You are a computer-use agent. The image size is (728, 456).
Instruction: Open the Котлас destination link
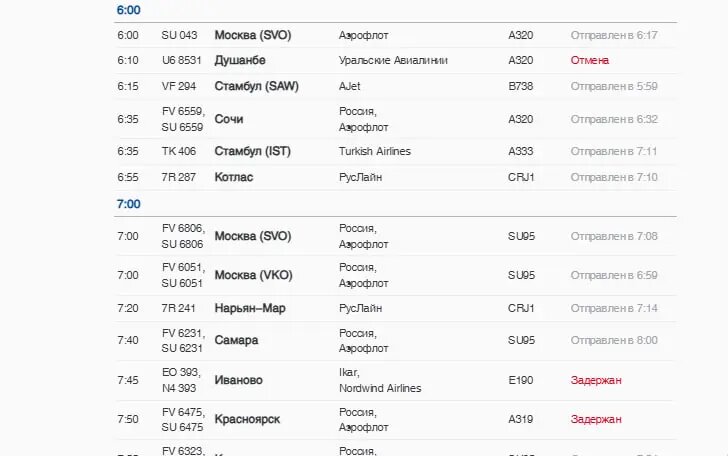pos(234,177)
